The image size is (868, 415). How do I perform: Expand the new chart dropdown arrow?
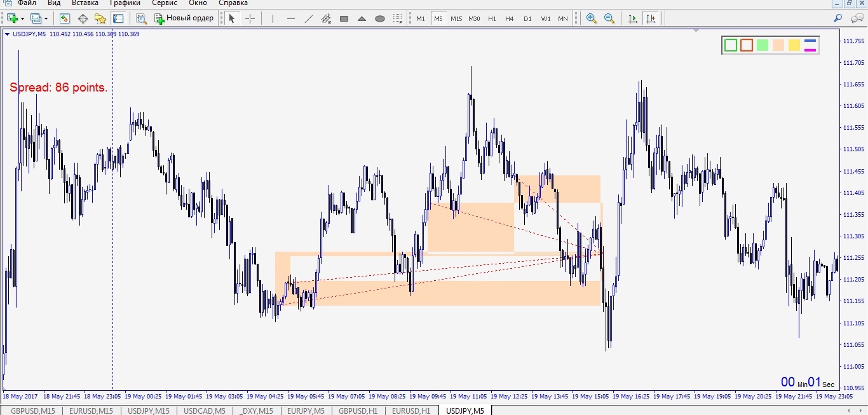[x=22, y=18]
